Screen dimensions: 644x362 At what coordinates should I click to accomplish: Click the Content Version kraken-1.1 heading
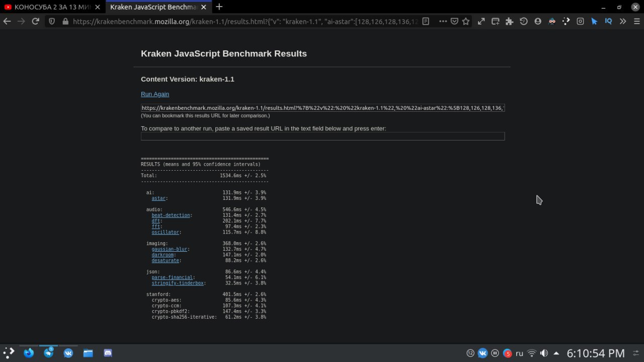point(188,79)
